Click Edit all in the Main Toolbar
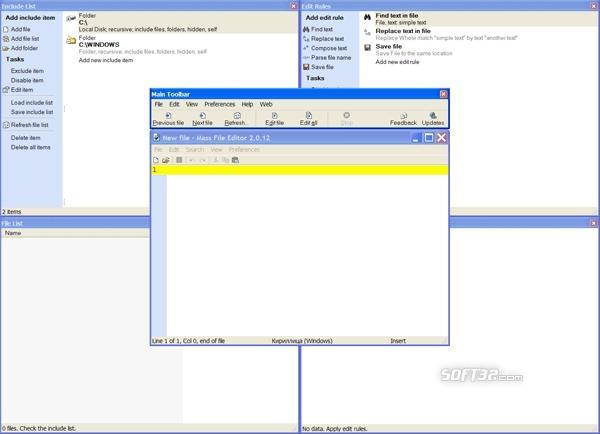The width and height of the screenshot is (600, 434). tap(308, 119)
